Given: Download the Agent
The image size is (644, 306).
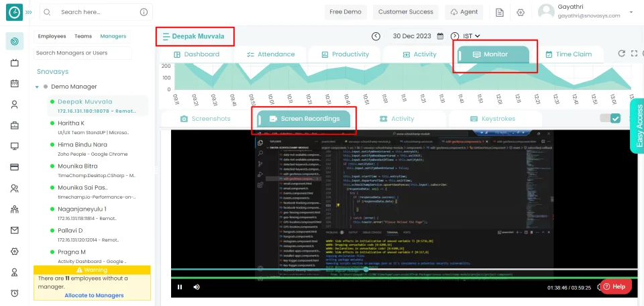Looking at the screenshot, I should pyautogui.click(x=464, y=12).
